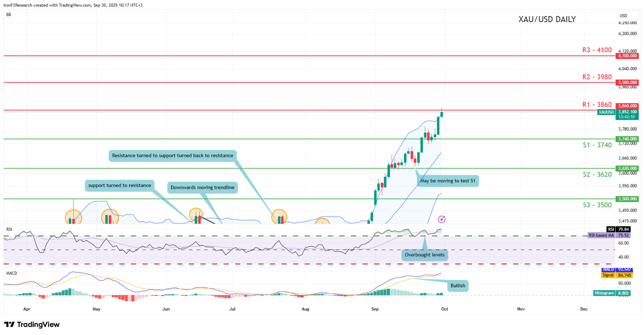Click the 'May be moving to test S1' callout

point(447,181)
